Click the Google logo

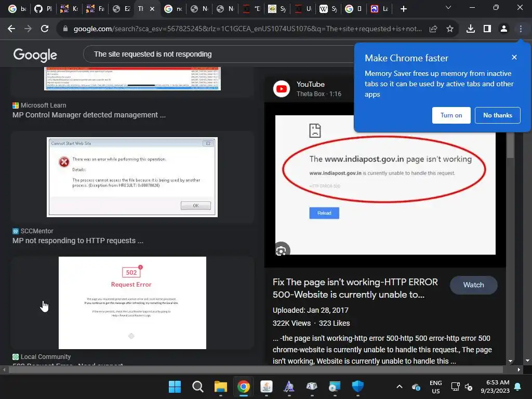[35, 54]
